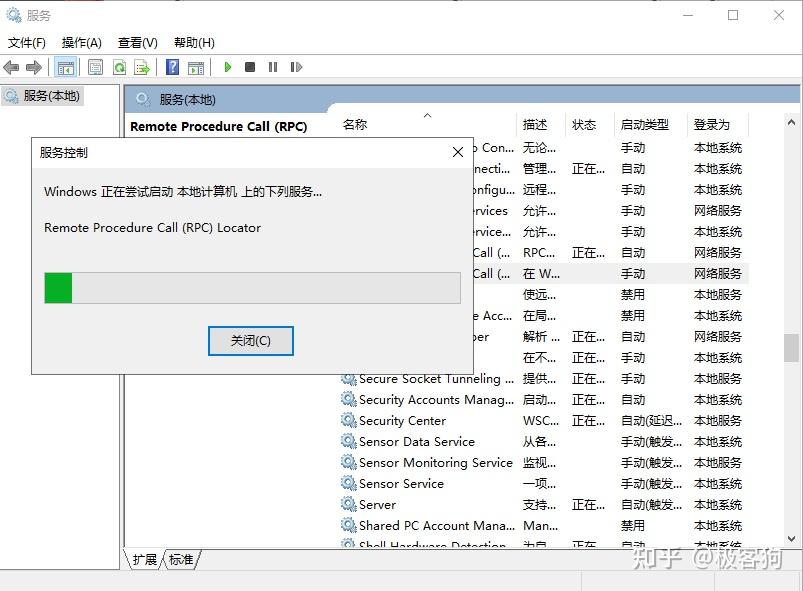Click the services list vertical scrollbar thumb
Viewport: 803px width, 591px height.
(x=791, y=348)
